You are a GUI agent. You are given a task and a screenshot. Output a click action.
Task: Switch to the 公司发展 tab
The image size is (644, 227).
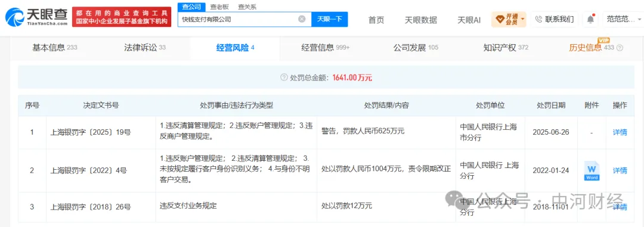coord(416,48)
